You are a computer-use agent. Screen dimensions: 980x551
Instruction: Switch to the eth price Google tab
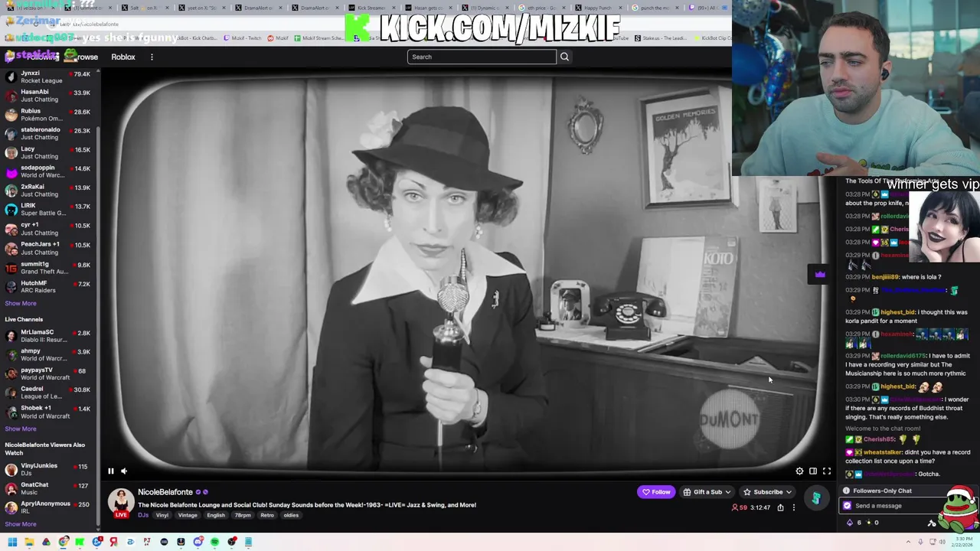coord(541,8)
